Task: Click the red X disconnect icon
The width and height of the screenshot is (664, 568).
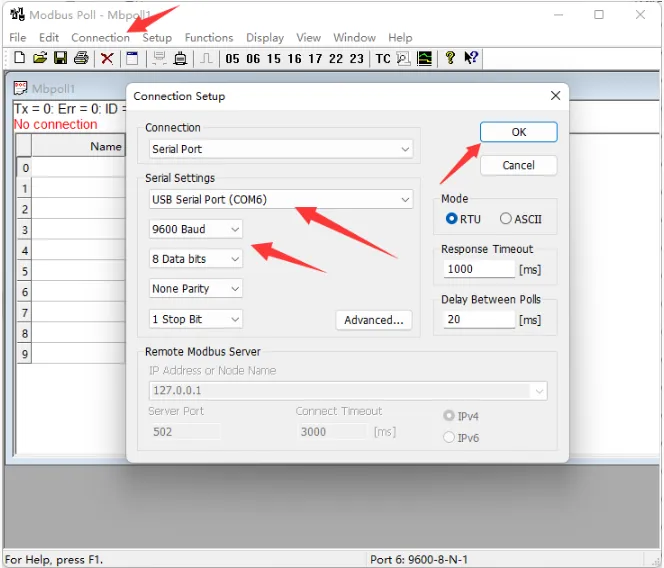Action: pyautogui.click(x=107, y=58)
